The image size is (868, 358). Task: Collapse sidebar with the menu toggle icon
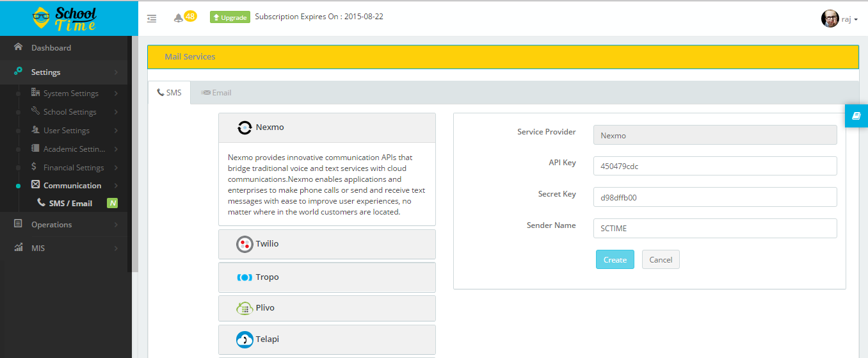pyautogui.click(x=152, y=19)
